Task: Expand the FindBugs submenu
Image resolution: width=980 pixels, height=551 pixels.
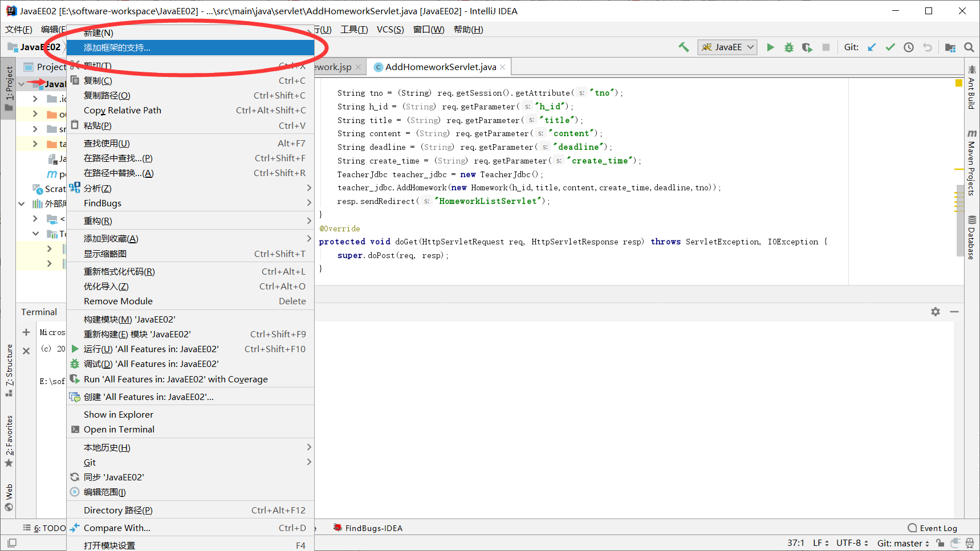Action: pyautogui.click(x=190, y=203)
